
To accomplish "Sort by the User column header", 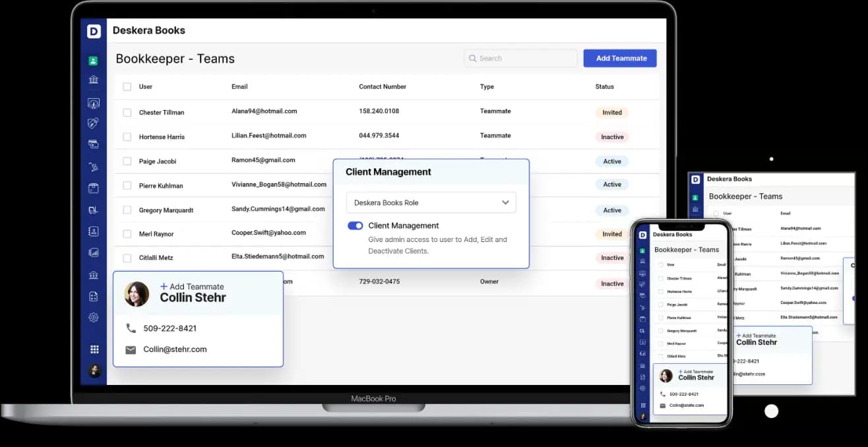I will pyautogui.click(x=146, y=86).
